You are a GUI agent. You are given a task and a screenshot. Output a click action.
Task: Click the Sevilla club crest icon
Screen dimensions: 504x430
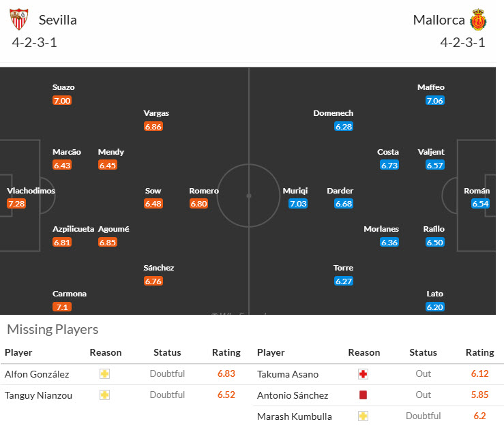(19, 20)
